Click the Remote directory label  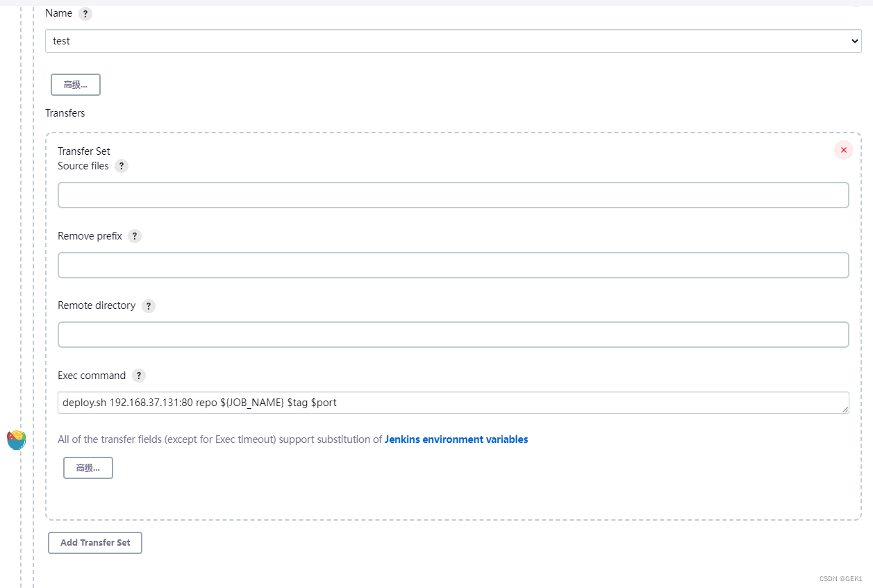click(97, 305)
